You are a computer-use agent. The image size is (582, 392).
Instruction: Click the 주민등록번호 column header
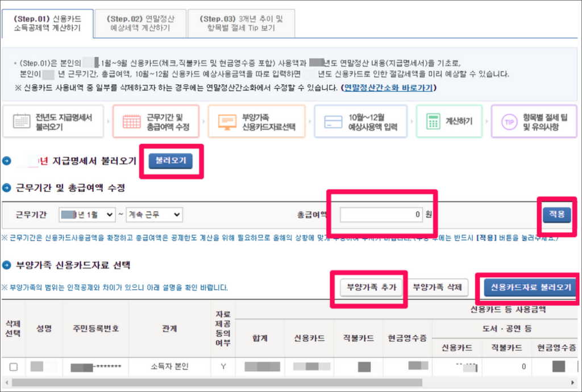pyautogui.click(x=95, y=328)
